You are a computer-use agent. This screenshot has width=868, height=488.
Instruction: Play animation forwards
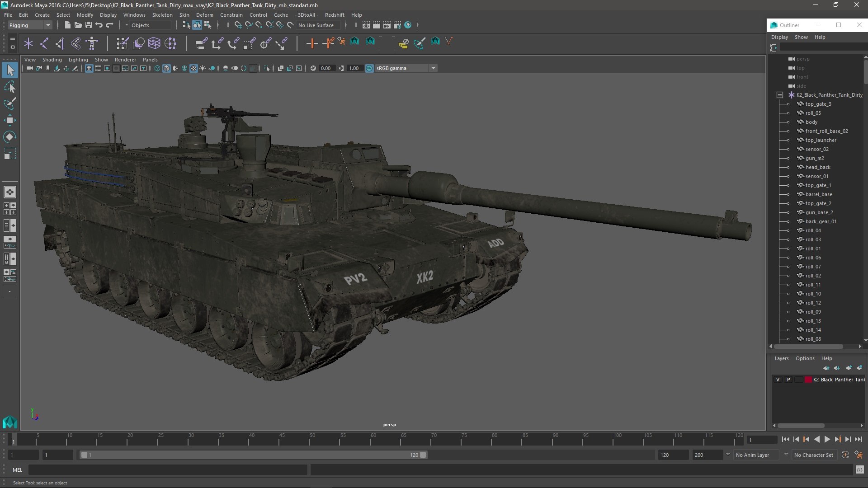tap(827, 439)
